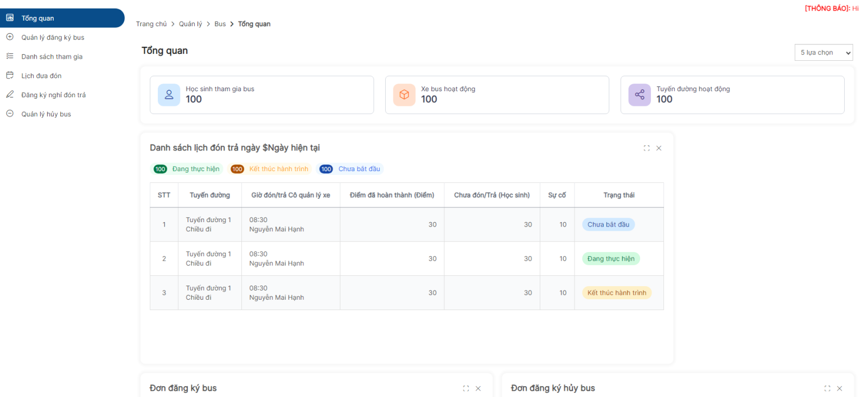This screenshot has width=868, height=397.
Task: Expand the Đơn đăng ký bus panel fullscreen
Action: pyautogui.click(x=465, y=388)
